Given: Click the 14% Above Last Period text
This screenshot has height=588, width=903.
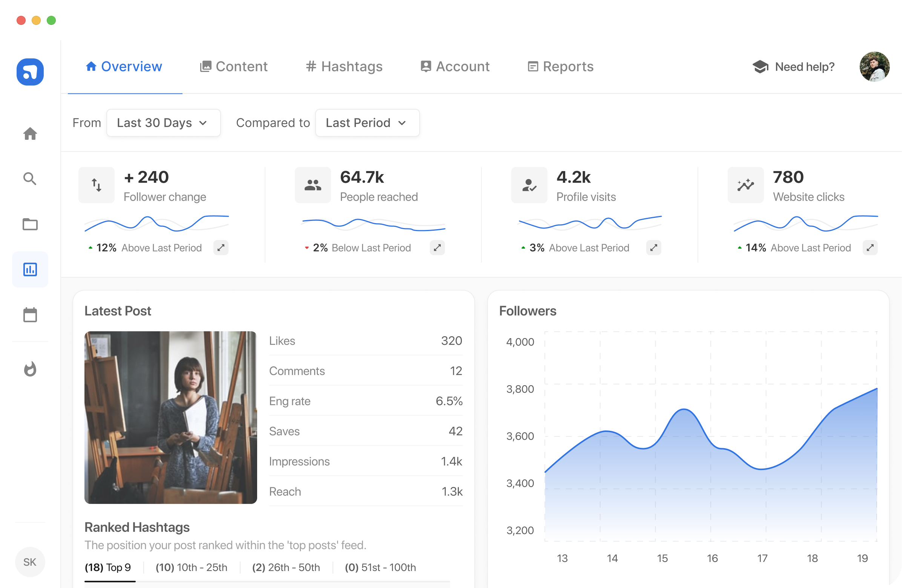Looking at the screenshot, I should click(x=799, y=248).
